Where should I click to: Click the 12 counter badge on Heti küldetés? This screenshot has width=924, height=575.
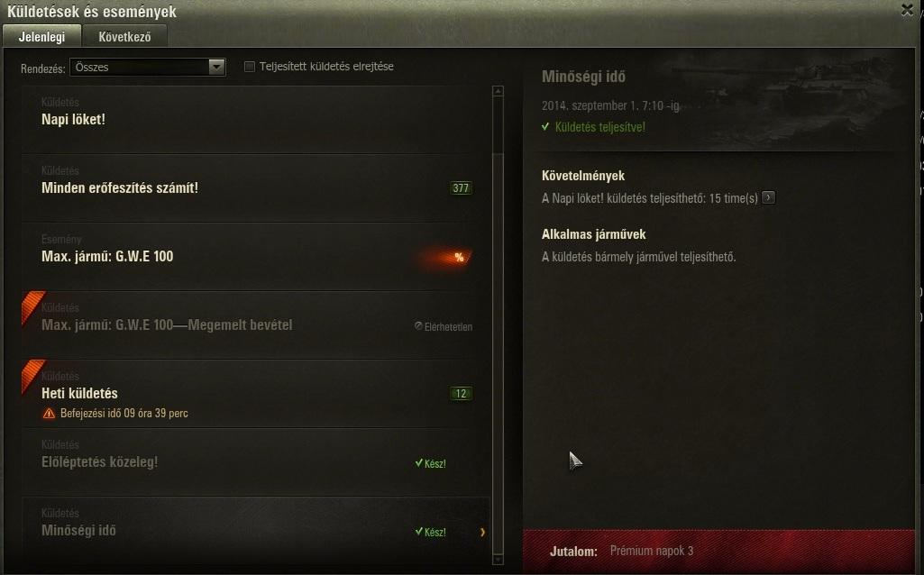point(461,394)
